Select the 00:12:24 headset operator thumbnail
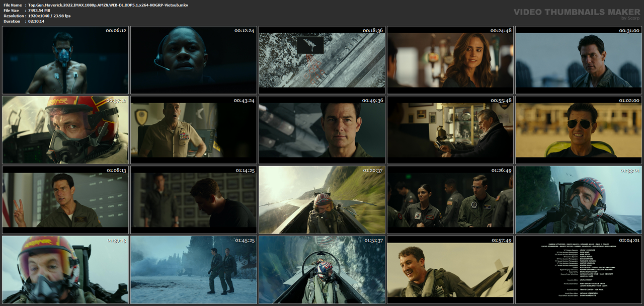This screenshot has height=306, width=644. point(194,60)
